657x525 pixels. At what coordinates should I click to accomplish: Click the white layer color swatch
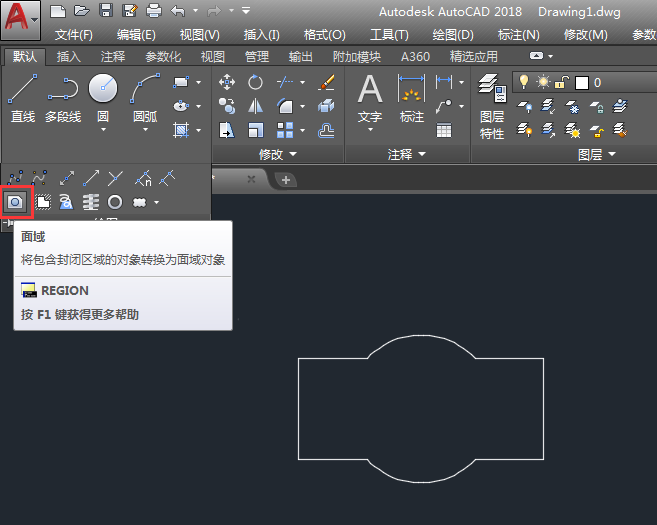(x=581, y=82)
